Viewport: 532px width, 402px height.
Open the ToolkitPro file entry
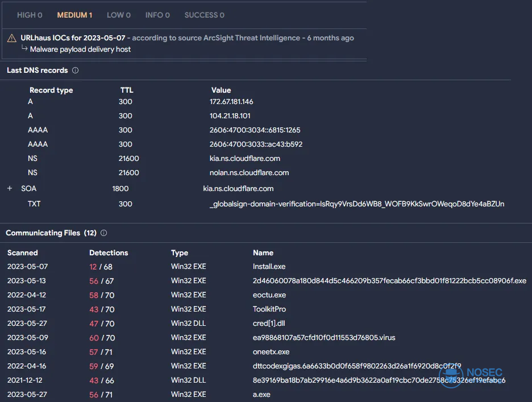269,309
